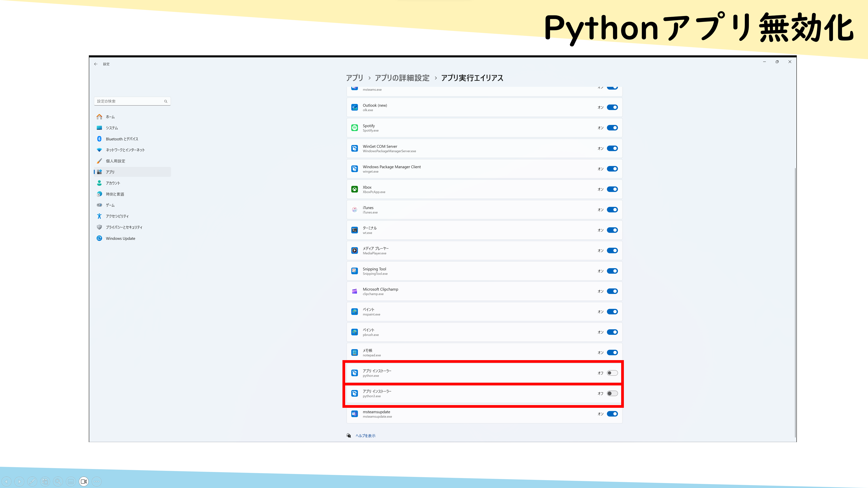The image size is (868, 488).
Task: Click the magnifier icon in 設定の検索 box
Action: [x=166, y=101]
